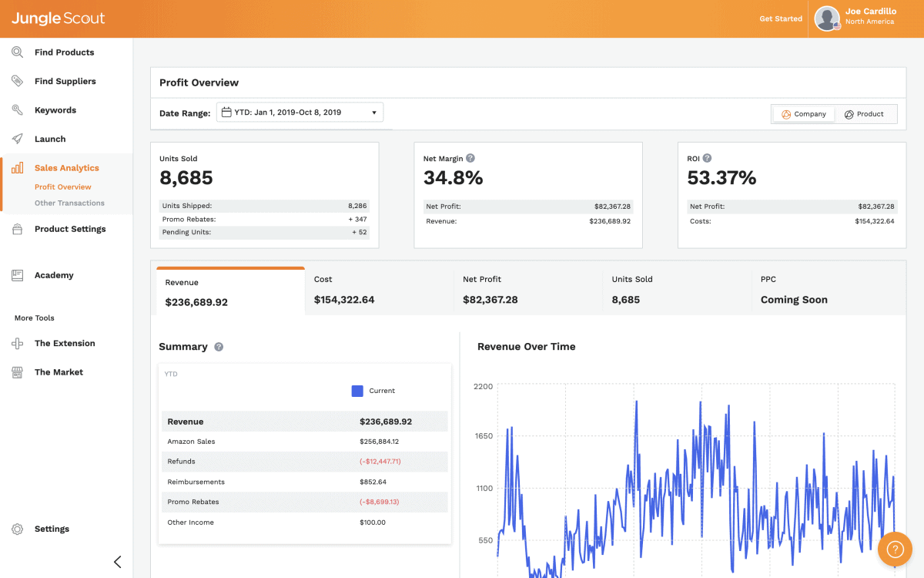This screenshot has height=578, width=924.
Task: Click the Find Suppliers tag icon
Action: 17,81
